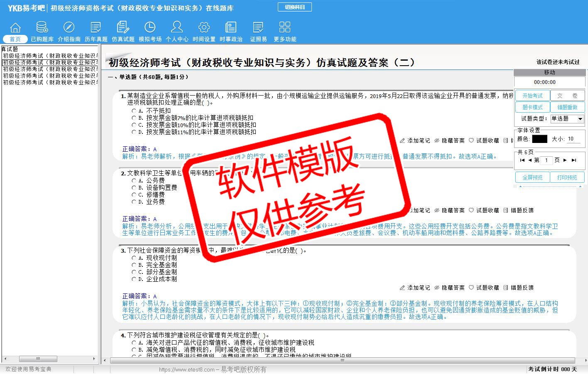Switch to the 首页 home tab
This screenshot has height=374, width=588.
15,39
